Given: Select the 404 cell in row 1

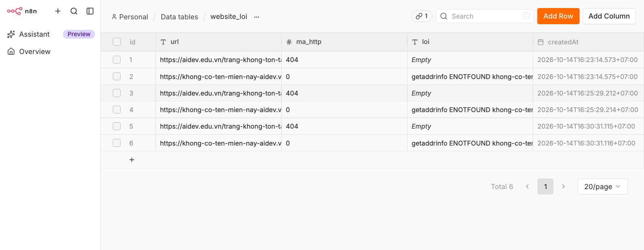Looking at the screenshot, I should click(345, 60).
